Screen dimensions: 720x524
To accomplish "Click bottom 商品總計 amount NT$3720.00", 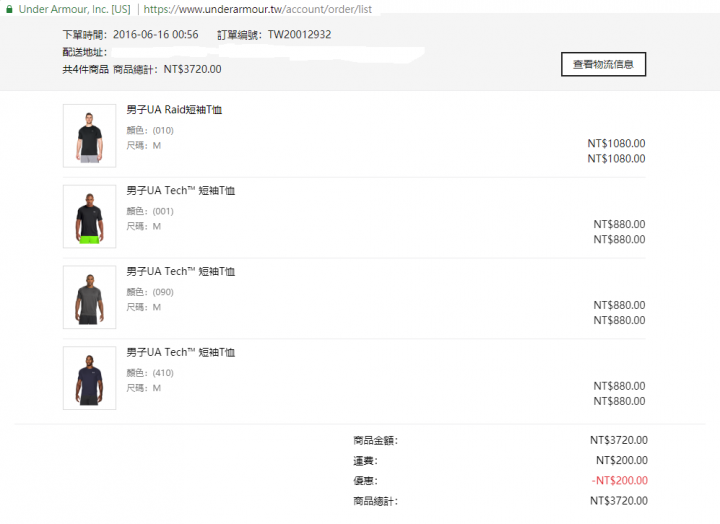I will tap(619, 501).
